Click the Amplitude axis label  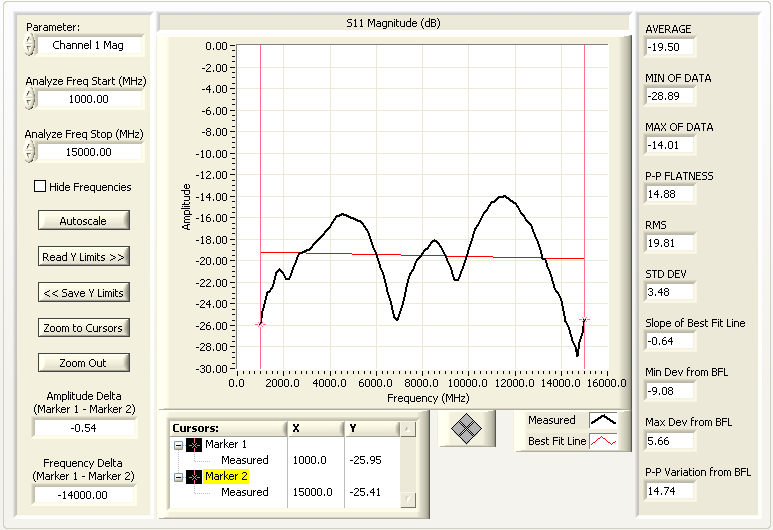tap(186, 207)
